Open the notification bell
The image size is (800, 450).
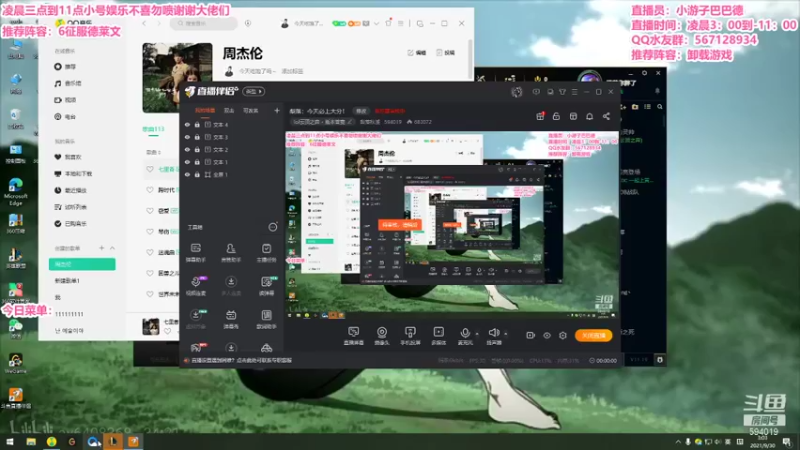click(x=589, y=116)
